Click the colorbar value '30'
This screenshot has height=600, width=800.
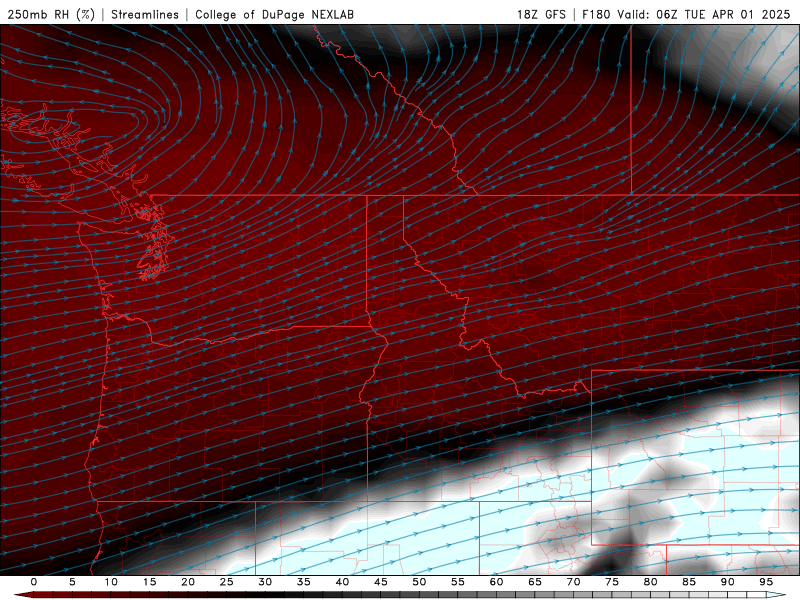tap(265, 582)
